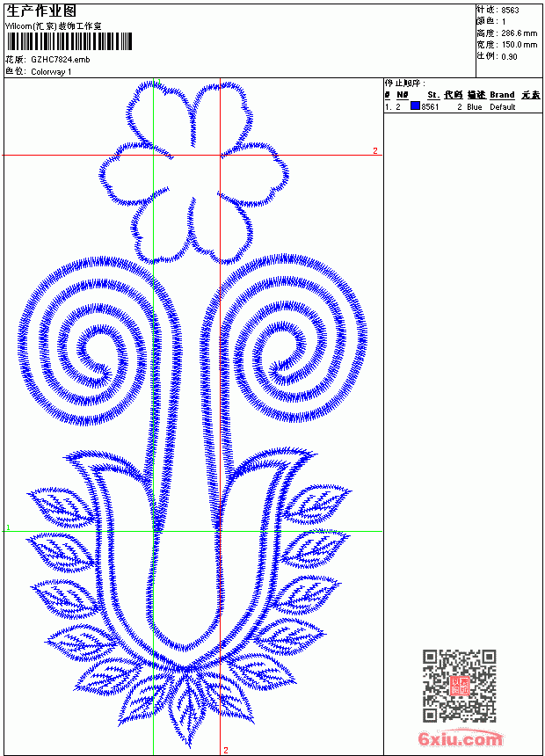Click the Colorway 1 label
This screenshot has width=545, height=756.
[x=51, y=72]
